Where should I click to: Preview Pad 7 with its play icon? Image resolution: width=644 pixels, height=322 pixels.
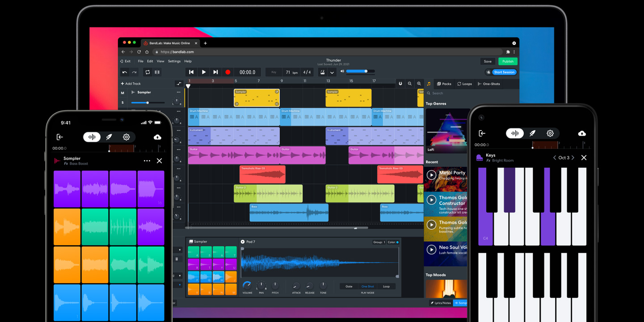tap(243, 241)
